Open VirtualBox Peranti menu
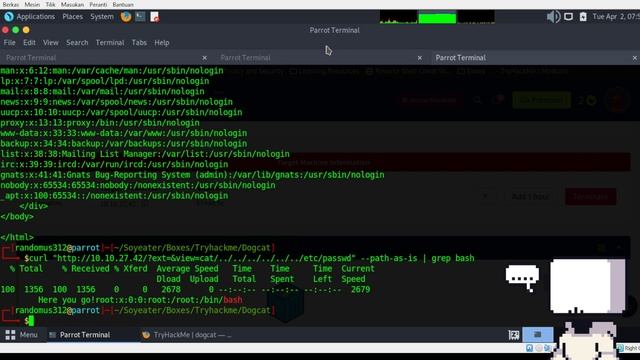 pyautogui.click(x=98, y=4)
